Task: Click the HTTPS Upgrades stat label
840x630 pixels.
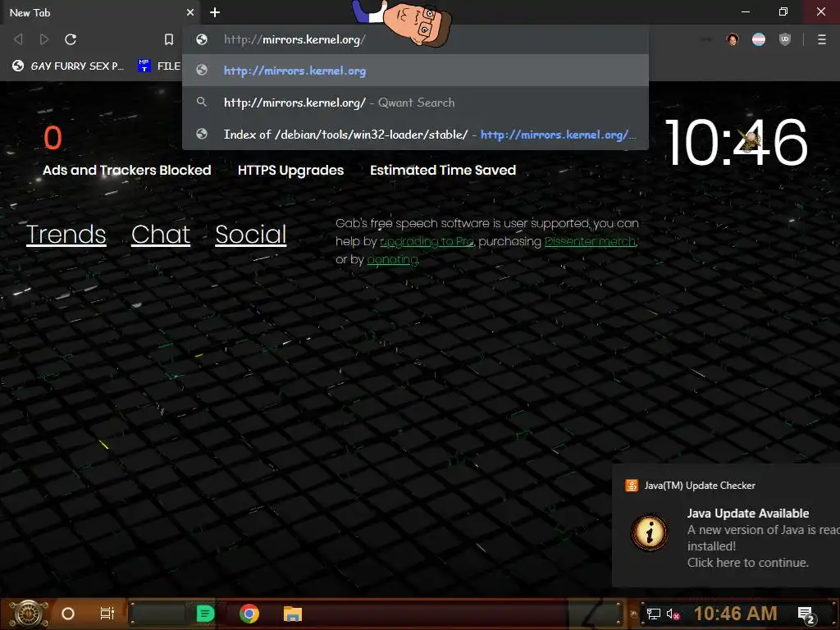Action: point(291,170)
